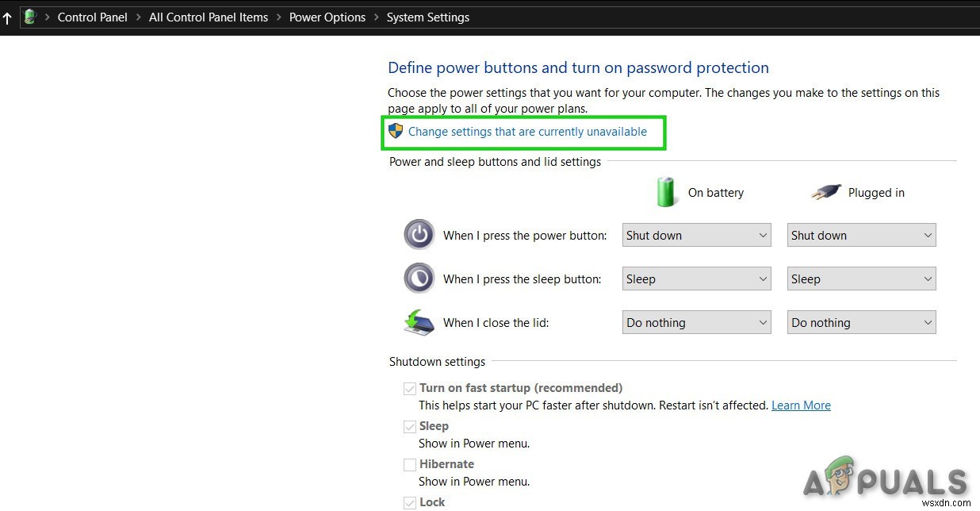Click the Power Options battery icon in address bar
Screen dimensions: 980x511
30,17
